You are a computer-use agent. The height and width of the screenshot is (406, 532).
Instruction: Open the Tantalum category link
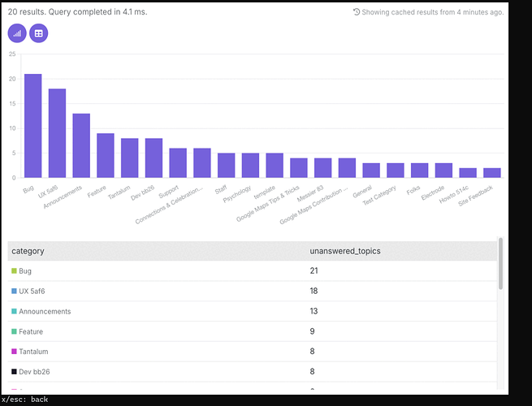click(x=33, y=352)
